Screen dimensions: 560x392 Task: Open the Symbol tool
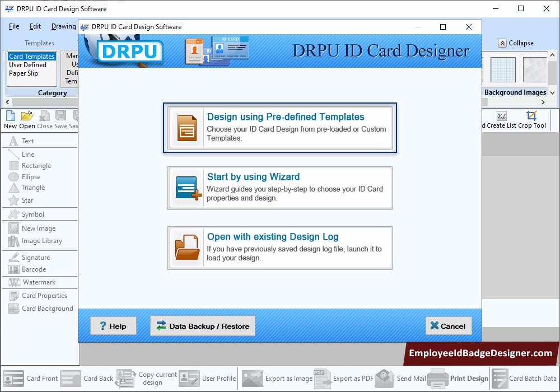[x=26, y=214]
